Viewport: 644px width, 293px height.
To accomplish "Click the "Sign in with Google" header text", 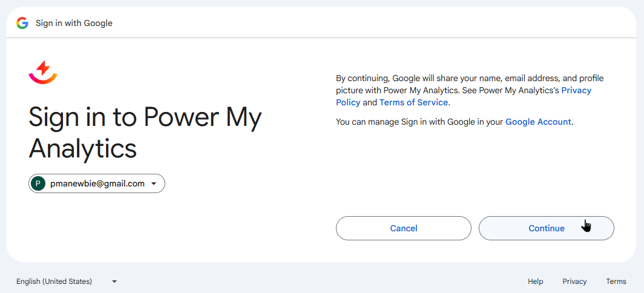I will [74, 23].
